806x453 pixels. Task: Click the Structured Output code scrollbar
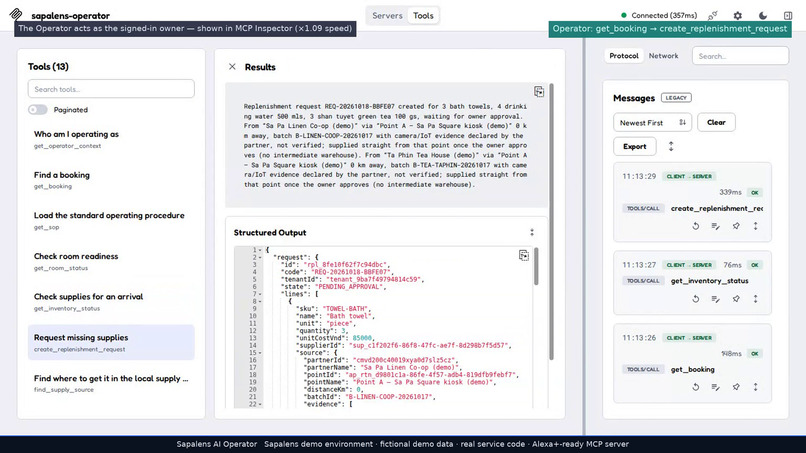click(536, 266)
